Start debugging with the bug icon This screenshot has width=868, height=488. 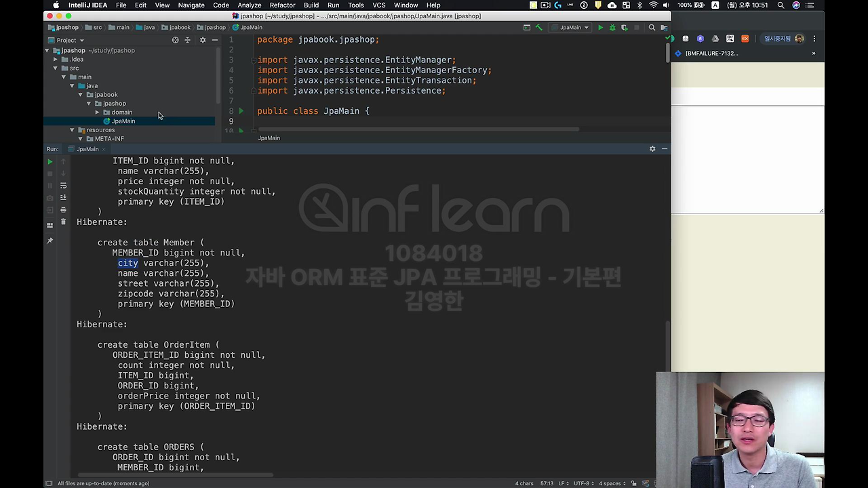point(612,28)
